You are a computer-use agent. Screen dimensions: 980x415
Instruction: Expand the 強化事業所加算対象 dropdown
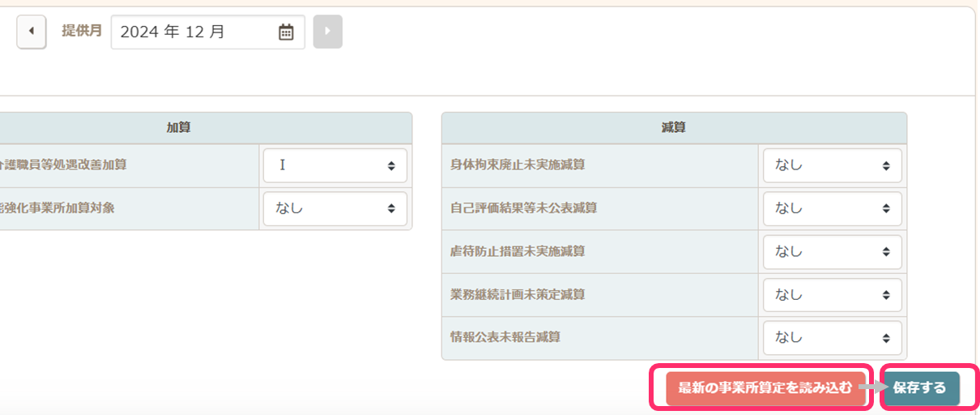pyautogui.click(x=334, y=208)
